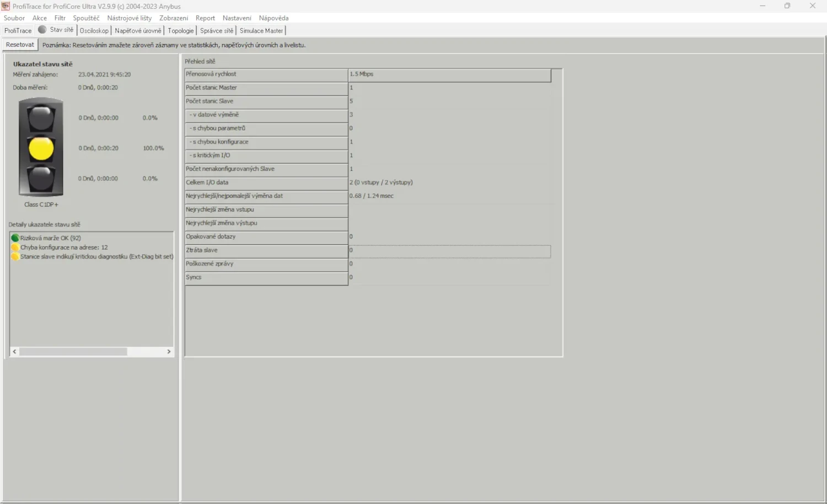827x504 pixels.
Task: Click the yellow light on the traffic signal
Action: [x=41, y=148]
